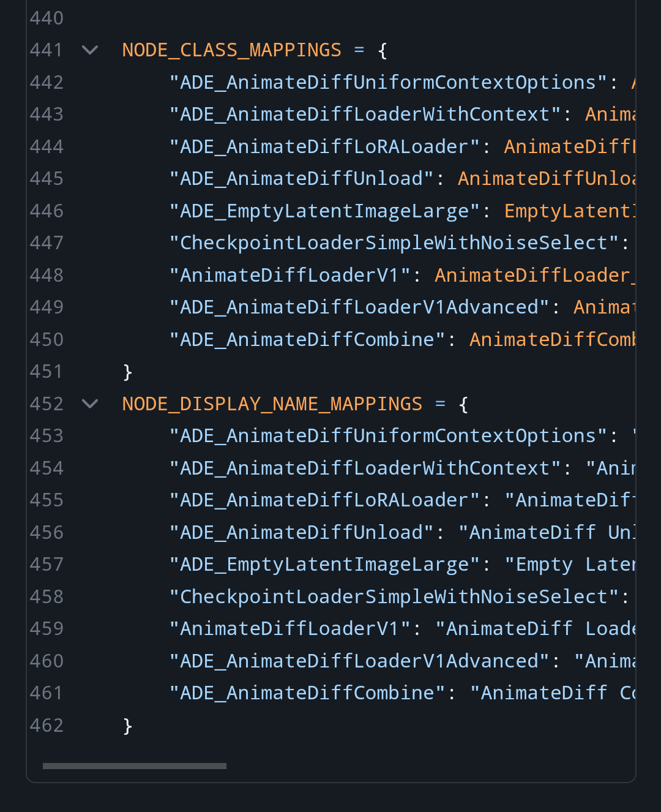661x812 pixels.
Task: Click the closing brace on line 451
Action: [127, 371]
